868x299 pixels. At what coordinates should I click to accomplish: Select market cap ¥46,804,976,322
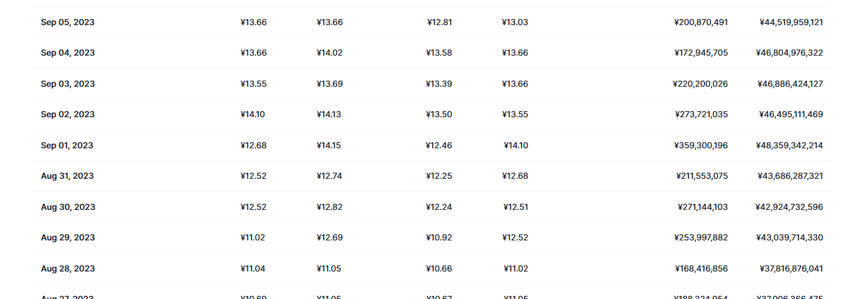[789, 53]
